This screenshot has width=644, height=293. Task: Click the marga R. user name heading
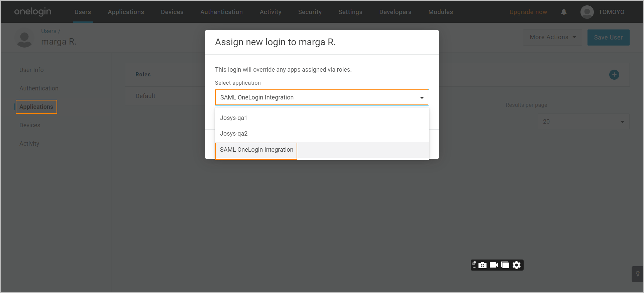59,42
